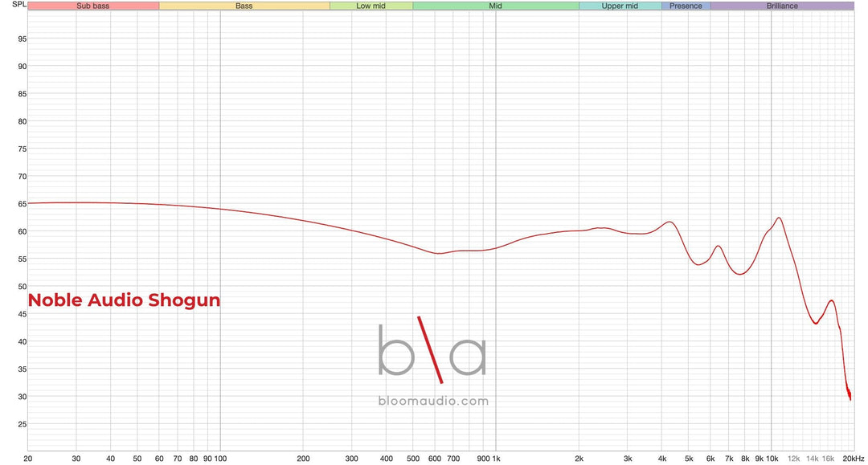Click the 65 dB level axis label

click(22, 204)
